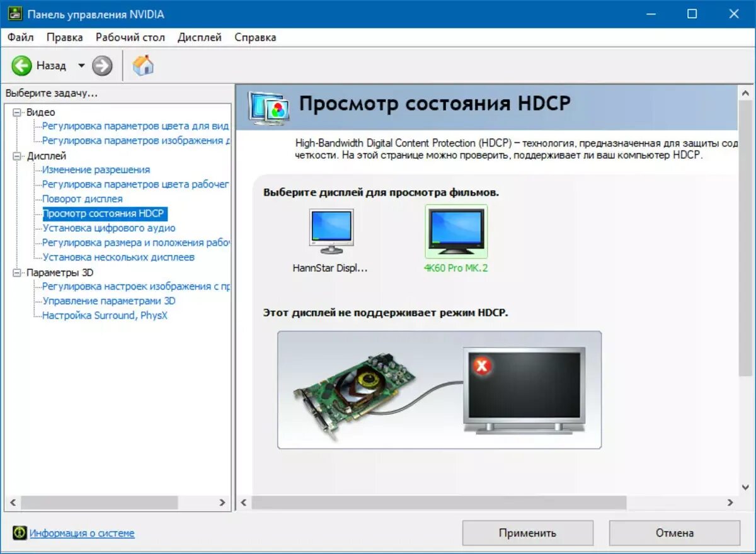Maximize the NVIDIA control panel window

692,14
